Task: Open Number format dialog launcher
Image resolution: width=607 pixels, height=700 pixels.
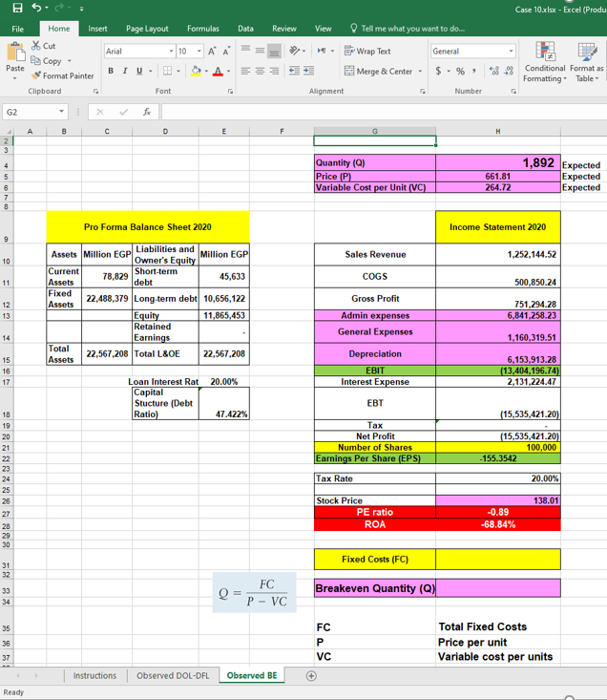Action: click(x=513, y=91)
